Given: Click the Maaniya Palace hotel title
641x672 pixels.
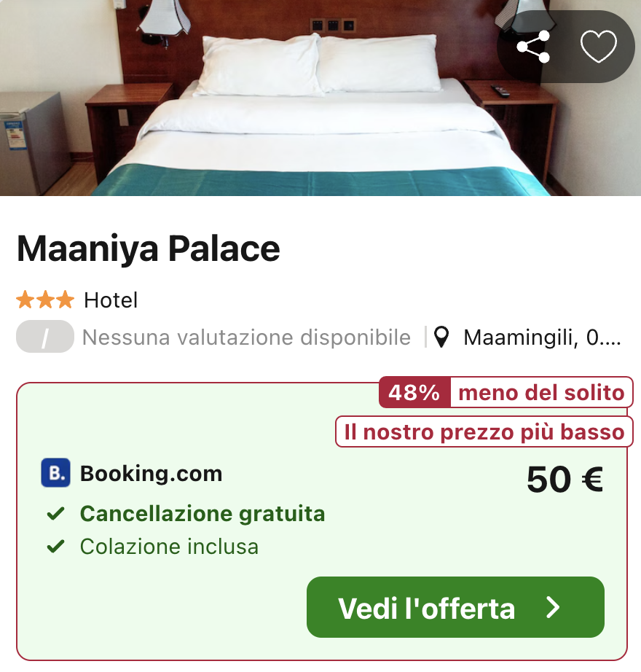Looking at the screenshot, I should point(149,249).
